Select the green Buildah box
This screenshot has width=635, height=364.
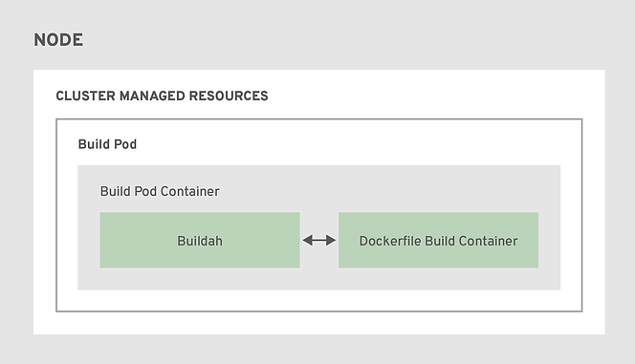pos(200,240)
